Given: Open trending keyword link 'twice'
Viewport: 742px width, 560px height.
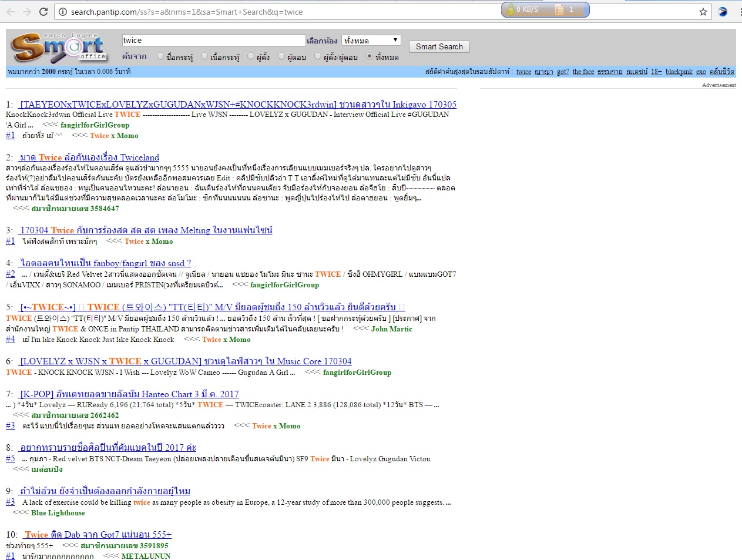Looking at the screenshot, I should (523, 72).
